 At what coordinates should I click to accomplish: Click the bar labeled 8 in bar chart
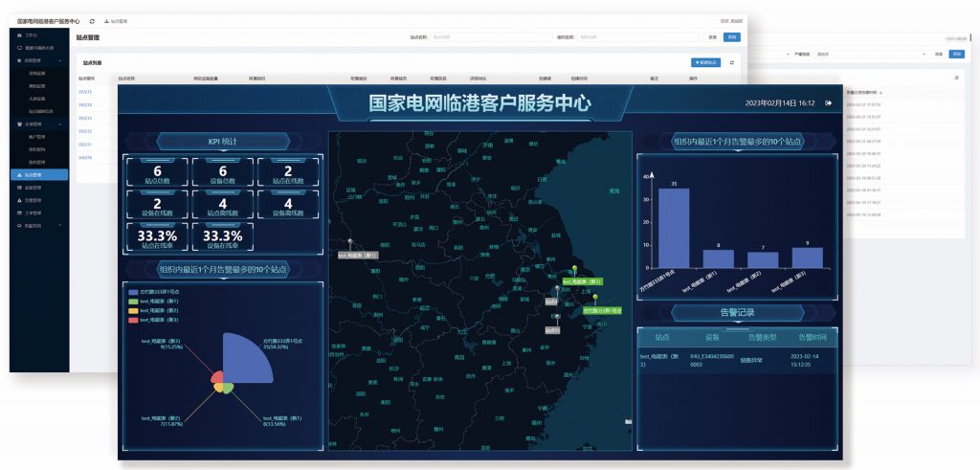pos(718,258)
